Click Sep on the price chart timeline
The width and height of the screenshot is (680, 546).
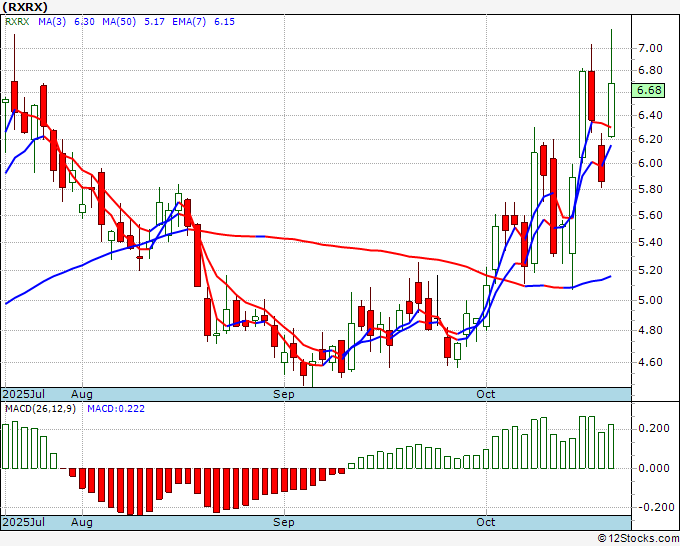[284, 394]
